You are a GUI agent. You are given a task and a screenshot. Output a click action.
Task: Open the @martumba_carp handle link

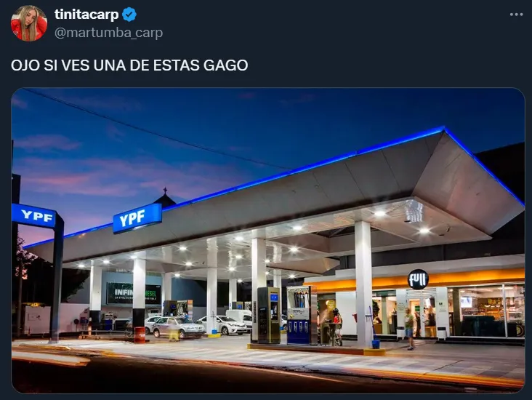tap(108, 33)
